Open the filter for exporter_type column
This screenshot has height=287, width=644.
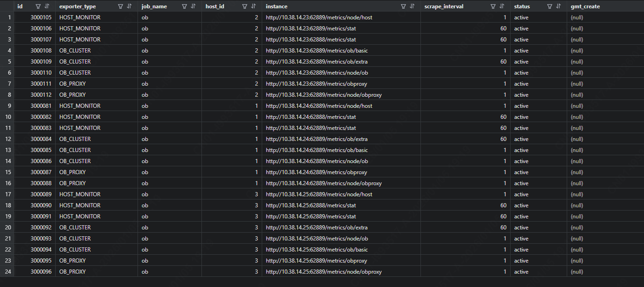(121, 6)
